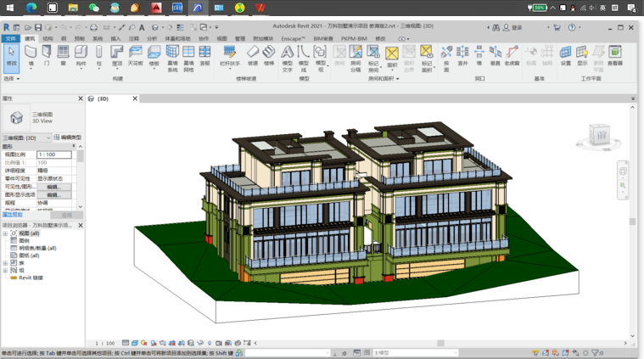Click the 登录 (Sign In) button
The height and width of the screenshot is (359, 644).
pos(512,27)
